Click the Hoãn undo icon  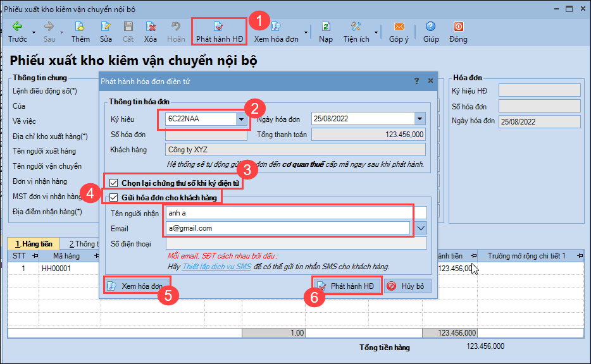click(x=176, y=27)
